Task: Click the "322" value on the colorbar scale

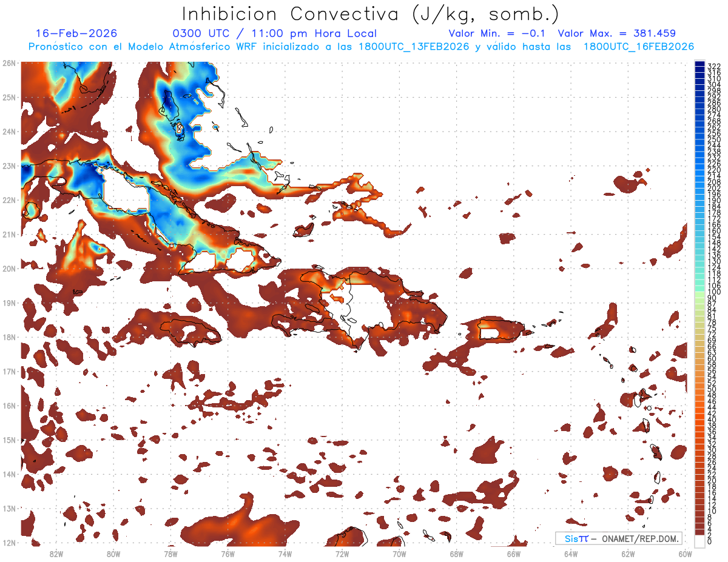Action: click(x=714, y=66)
